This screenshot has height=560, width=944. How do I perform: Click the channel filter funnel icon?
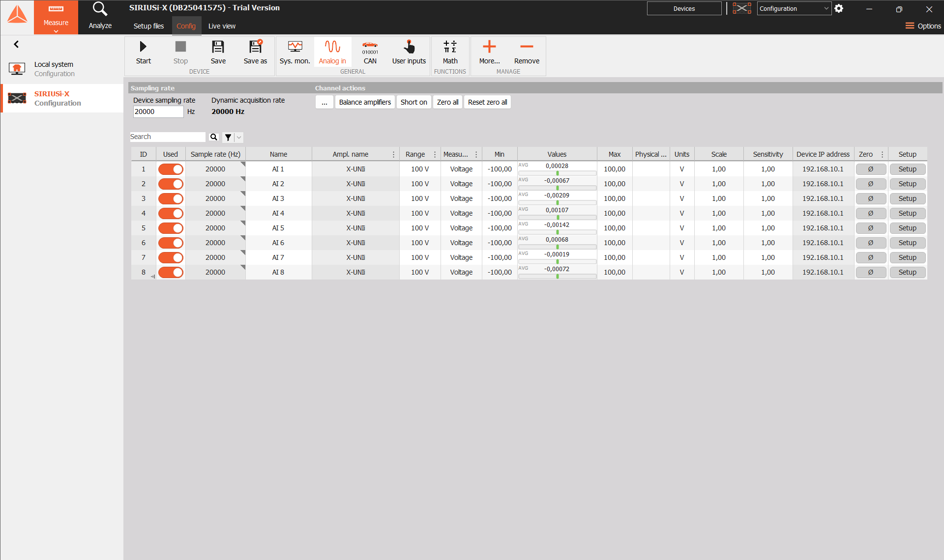[x=228, y=138]
